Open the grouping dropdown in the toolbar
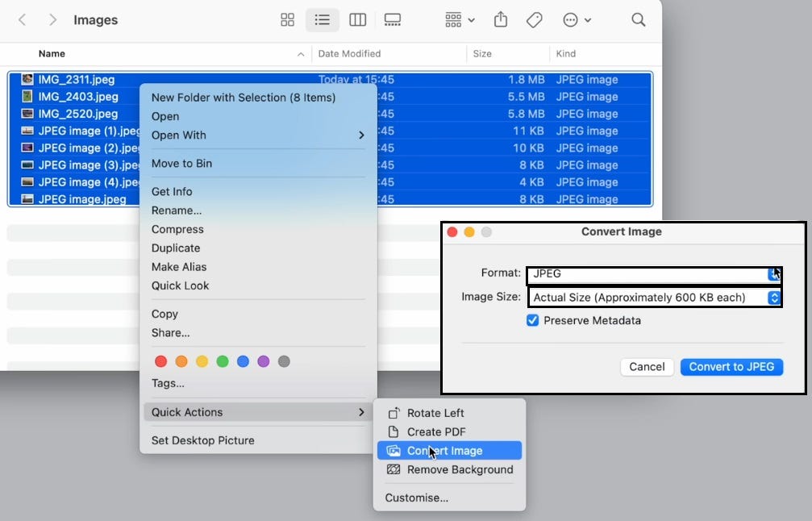 click(x=458, y=19)
